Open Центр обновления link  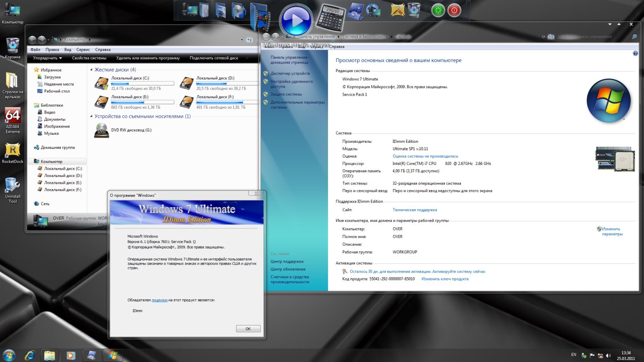(288, 269)
